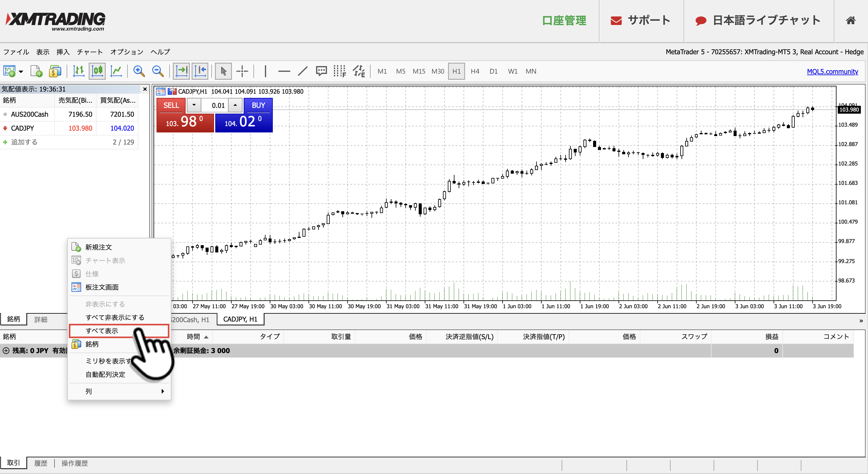Increase trade volume with up arrow

click(235, 105)
